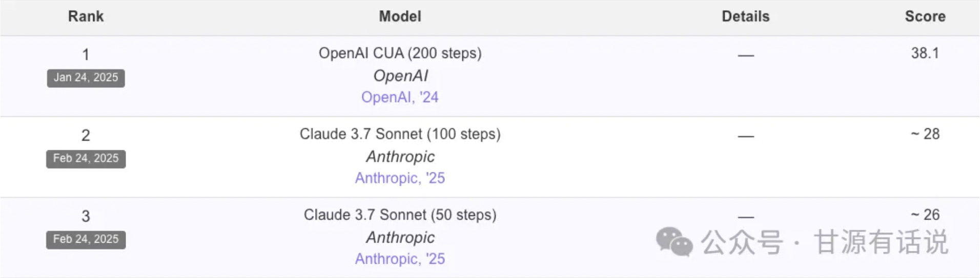980x278 pixels.
Task: Click the "Feb 24, 2025" badge under rank 3
Action: 86,239
